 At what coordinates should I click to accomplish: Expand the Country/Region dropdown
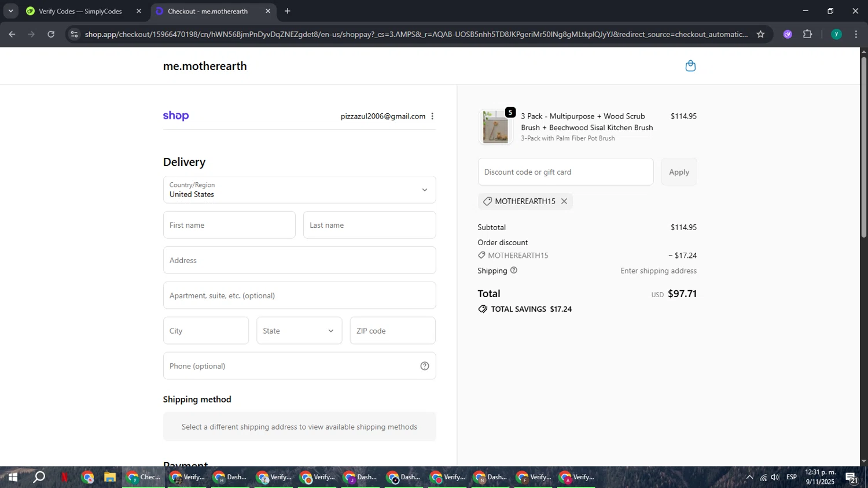click(299, 190)
